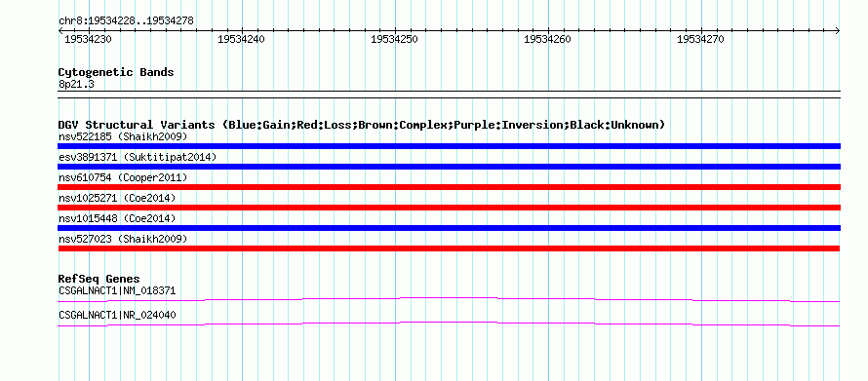Click the right arrow at ruler end
The height and width of the screenshot is (381, 868).
[x=837, y=31]
